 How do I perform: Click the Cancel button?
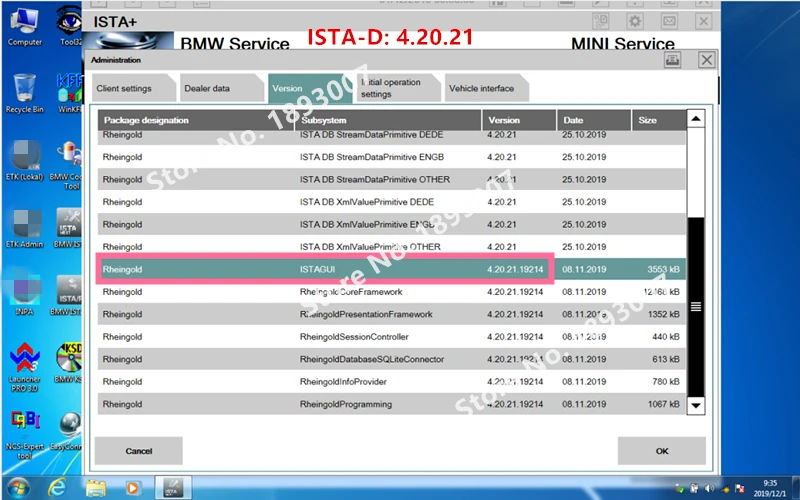pos(139,451)
